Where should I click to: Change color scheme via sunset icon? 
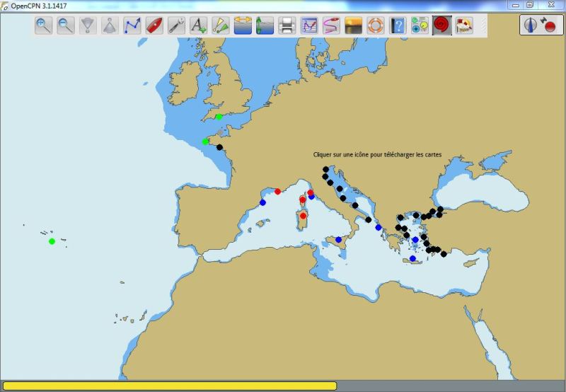(353, 25)
